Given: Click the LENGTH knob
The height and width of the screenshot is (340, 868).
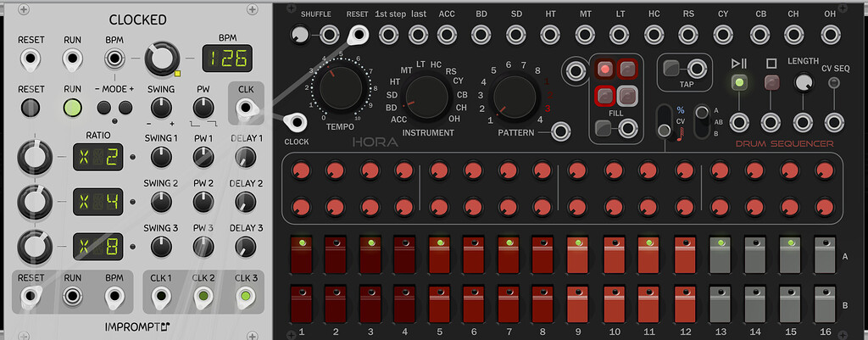Looking at the screenshot, I should click(804, 83).
